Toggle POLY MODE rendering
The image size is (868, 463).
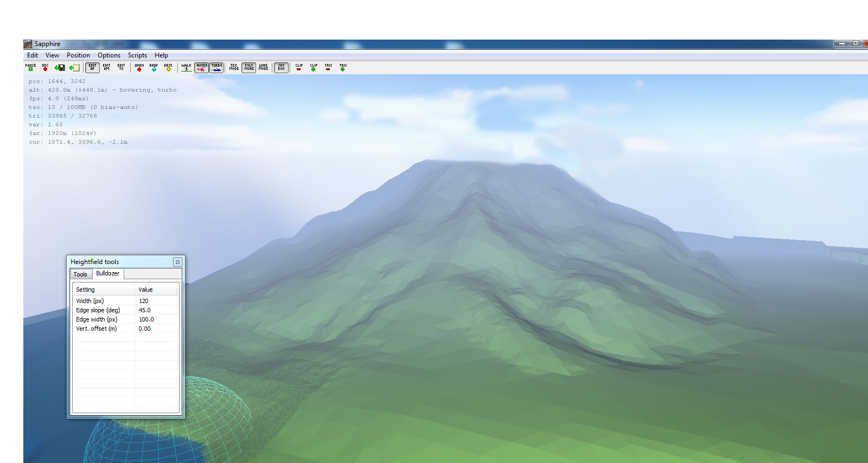[249, 67]
